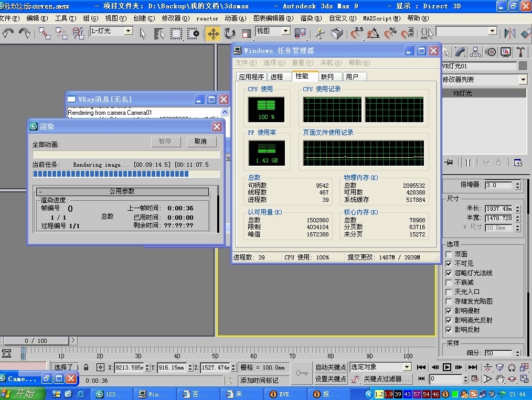The width and height of the screenshot is (532, 400).
Task: Open the Utilities hammer panel icon
Action: pyautogui.click(x=521, y=52)
